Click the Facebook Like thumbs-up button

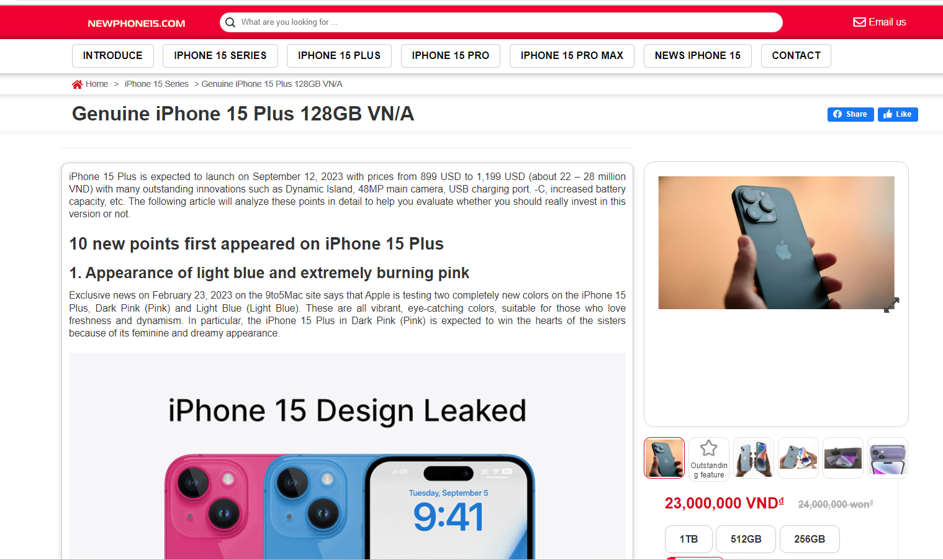[898, 114]
